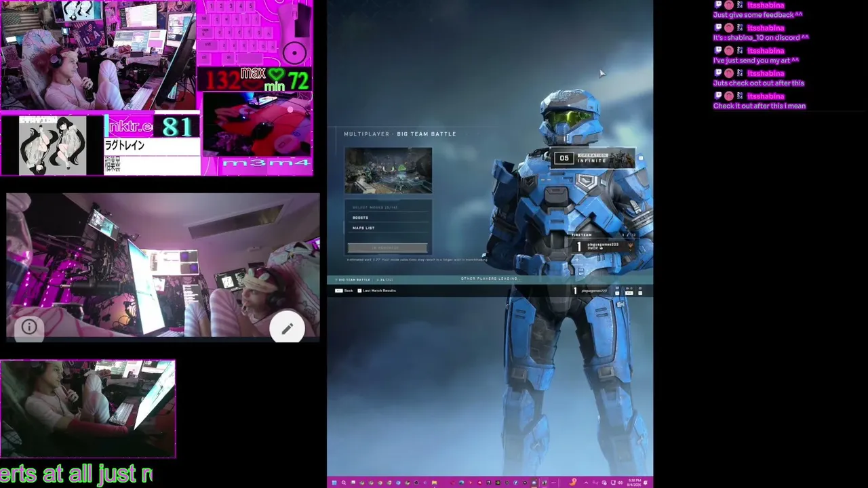Viewport: 868px width, 488px height.
Task: Click itsshabina's username above 'Check it out after this'
Action: 766,96
